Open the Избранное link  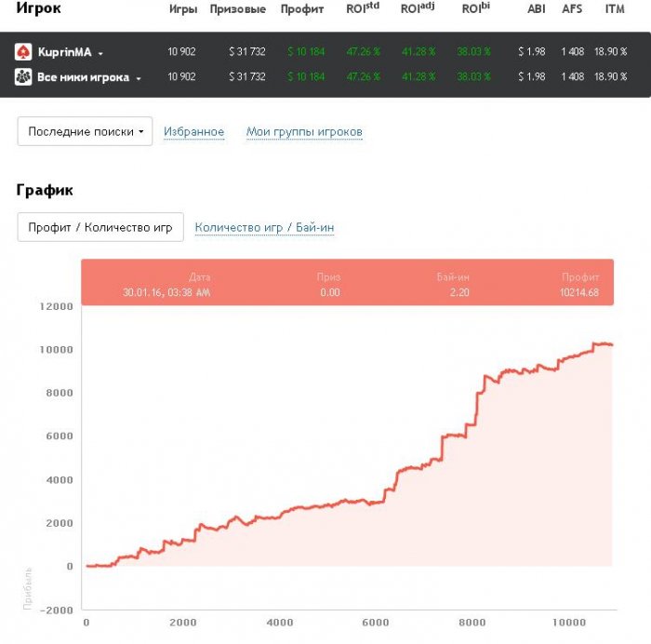tap(193, 132)
